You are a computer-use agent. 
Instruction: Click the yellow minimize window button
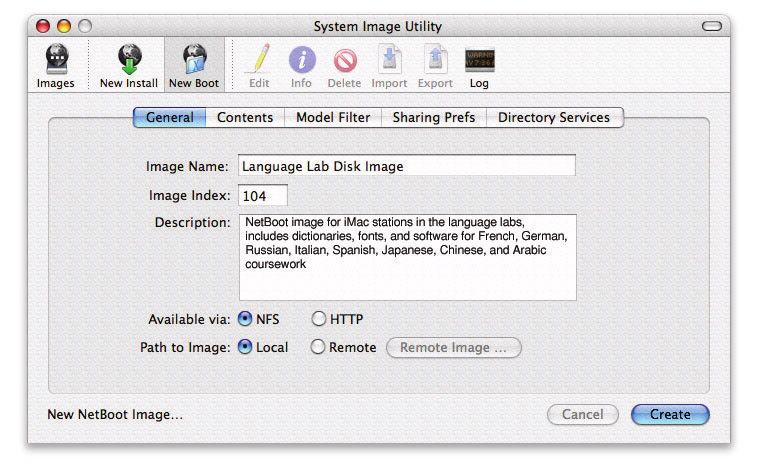coord(64,26)
